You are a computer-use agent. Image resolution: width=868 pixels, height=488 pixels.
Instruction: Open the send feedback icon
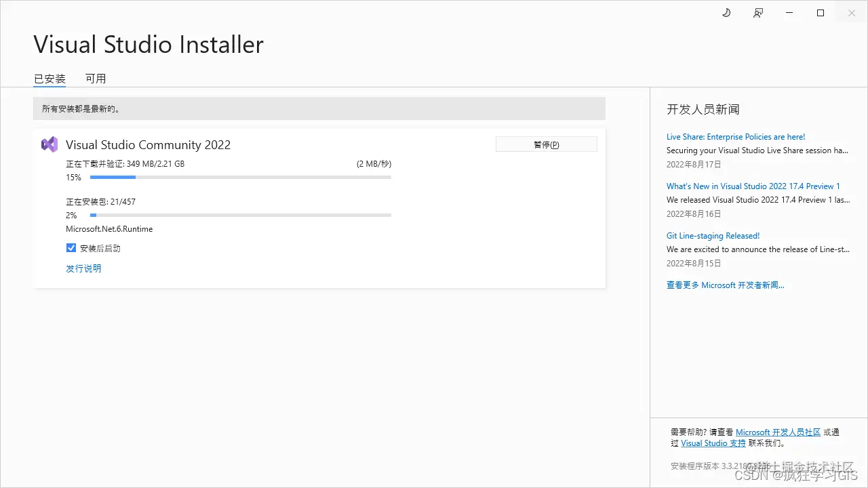(758, 13)
